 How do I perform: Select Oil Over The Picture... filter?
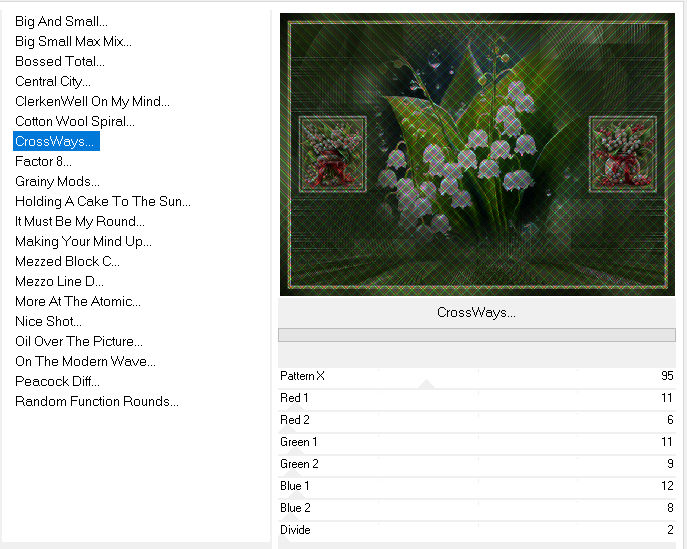[x=79, y=341]
